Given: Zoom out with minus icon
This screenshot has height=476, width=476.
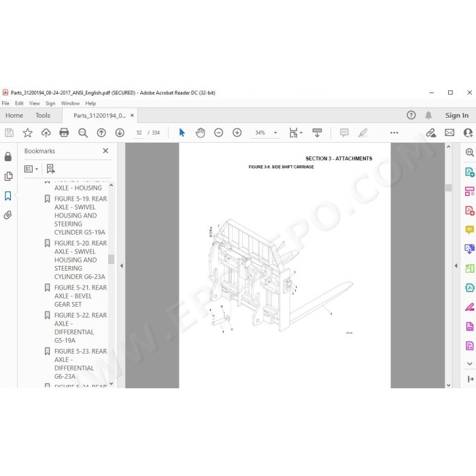Looking at the screenshot, I should click(218, 133).
